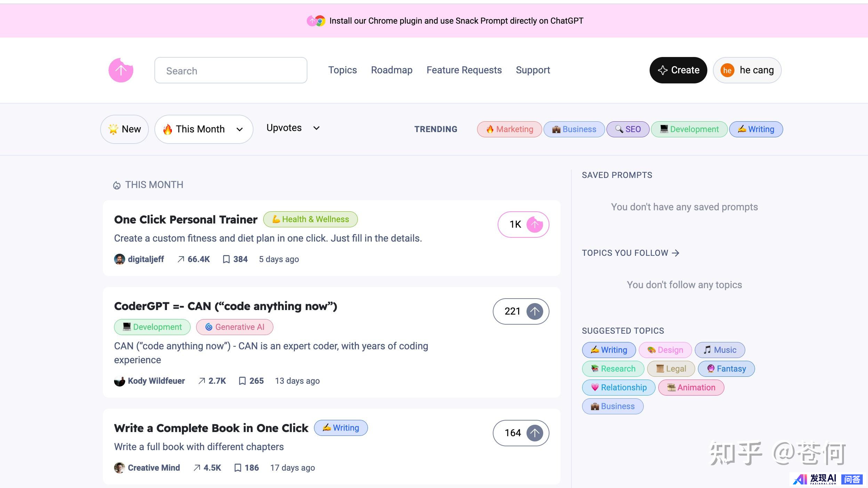Select trending Development tag

click(689, 129)
